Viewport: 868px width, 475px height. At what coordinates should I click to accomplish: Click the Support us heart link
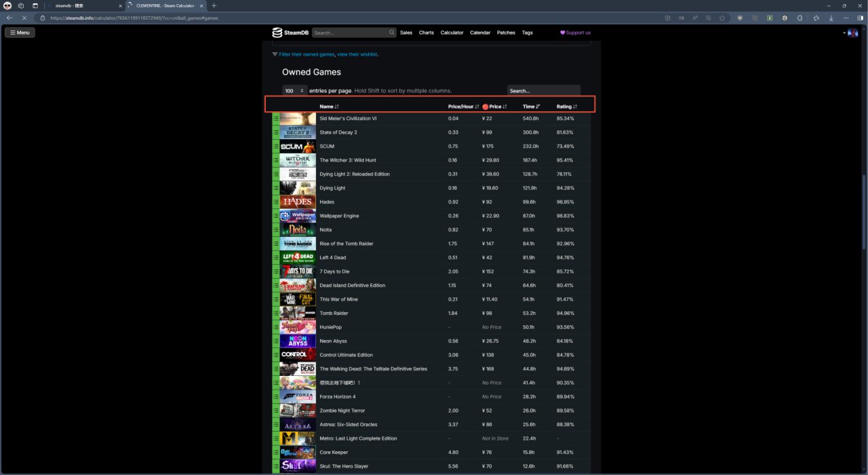pos(575,33)
